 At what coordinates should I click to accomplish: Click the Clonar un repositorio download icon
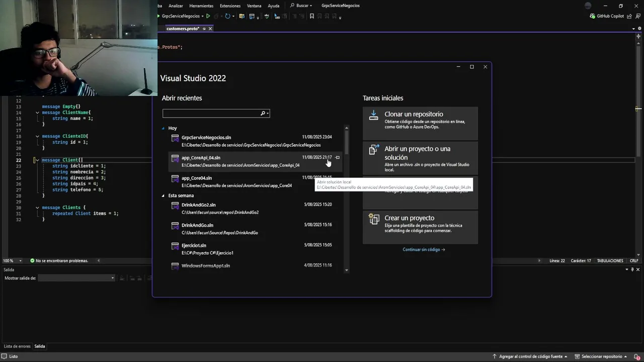coord(373,115)
